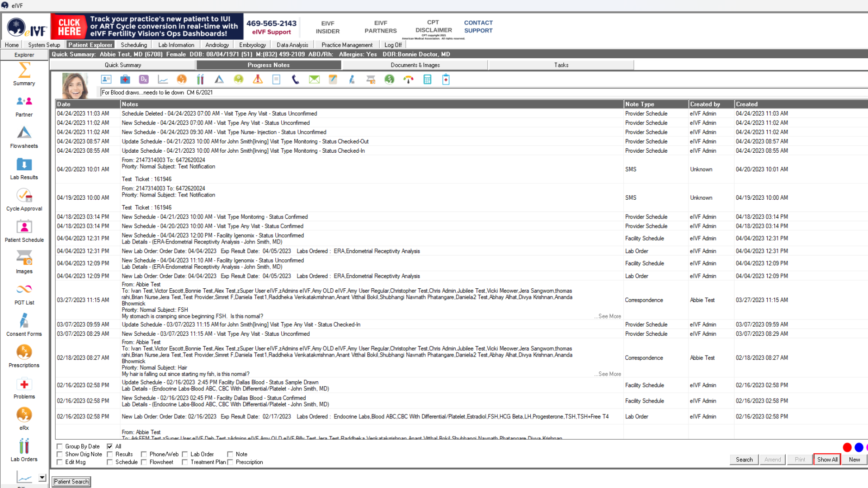Switch to Documents & Images tab
868x488 pixels.
[415, 65]
